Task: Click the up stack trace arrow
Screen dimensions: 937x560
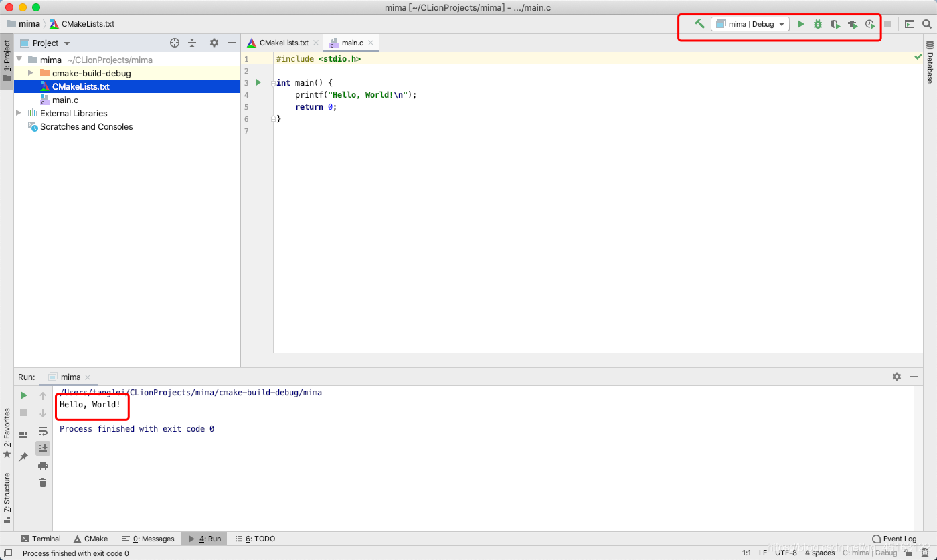Action: coord(43,395)
